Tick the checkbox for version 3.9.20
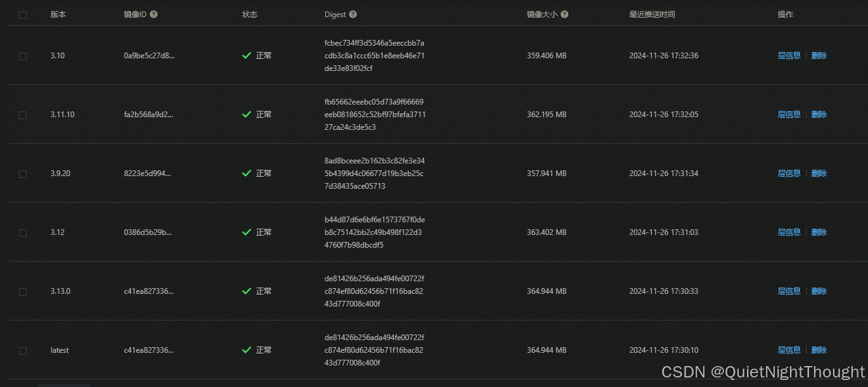The height and width of the screenshot is (387, 868). 23,174
